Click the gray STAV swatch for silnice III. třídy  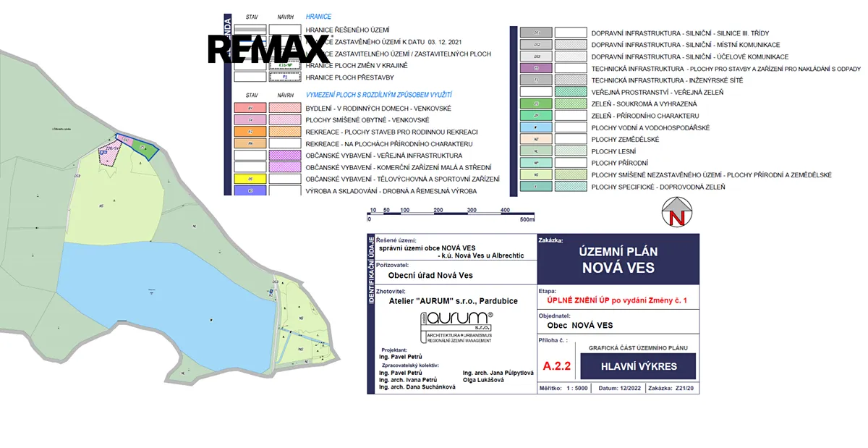[536, 33]
